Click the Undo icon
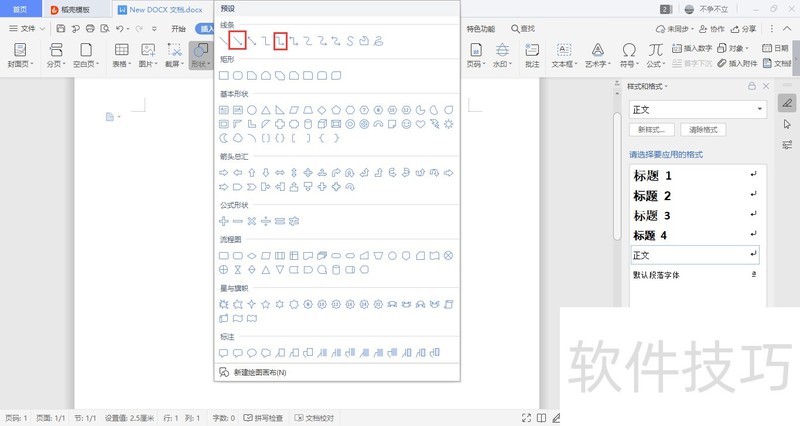 click(119, 29)
